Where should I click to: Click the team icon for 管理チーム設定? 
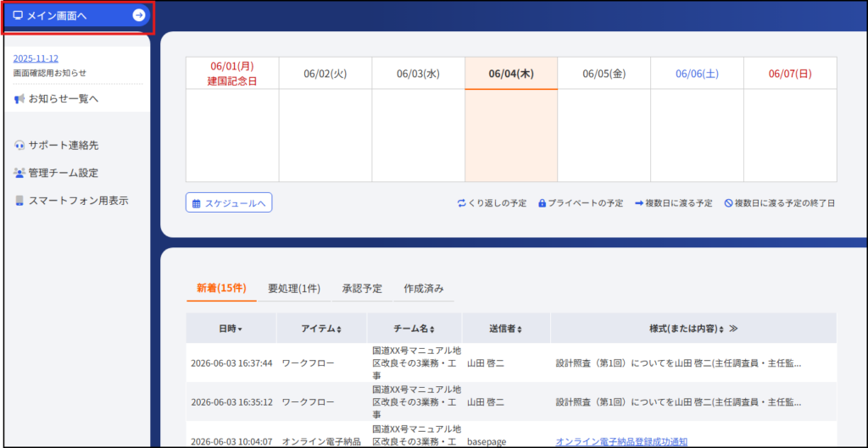pyautogui.click(x=19, y=173)
